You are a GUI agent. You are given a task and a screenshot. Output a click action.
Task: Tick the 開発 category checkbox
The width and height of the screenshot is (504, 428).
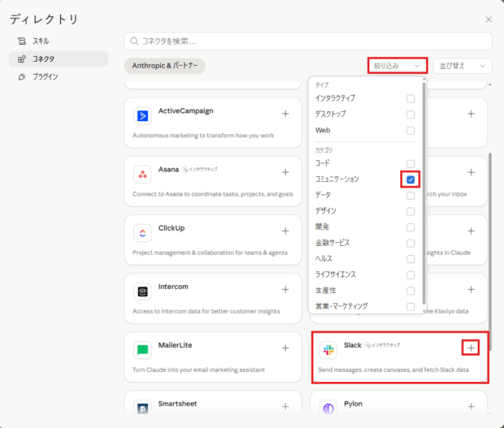pos(411,227)
